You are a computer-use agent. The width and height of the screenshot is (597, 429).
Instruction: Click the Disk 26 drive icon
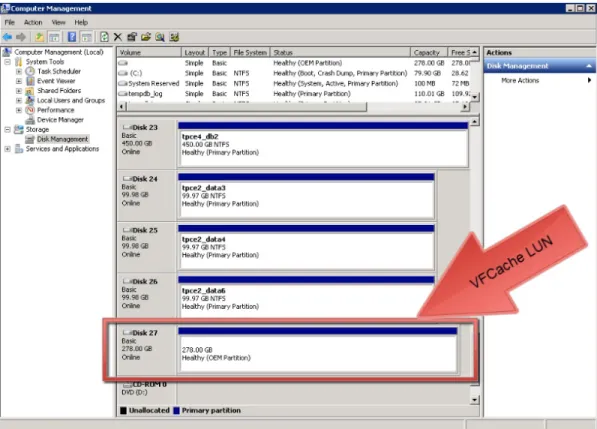coord(127,281)
